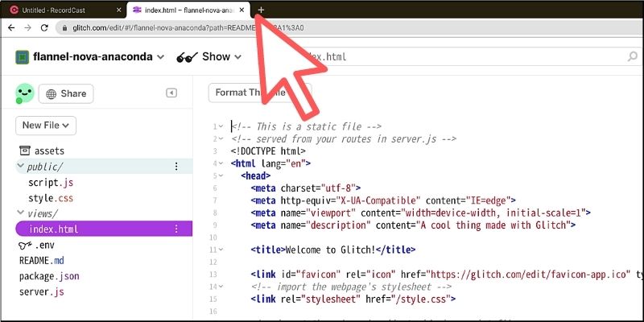Open package.json file
Image resolution: width=644 pixels, height=322 pixels.
click(49, 276)
